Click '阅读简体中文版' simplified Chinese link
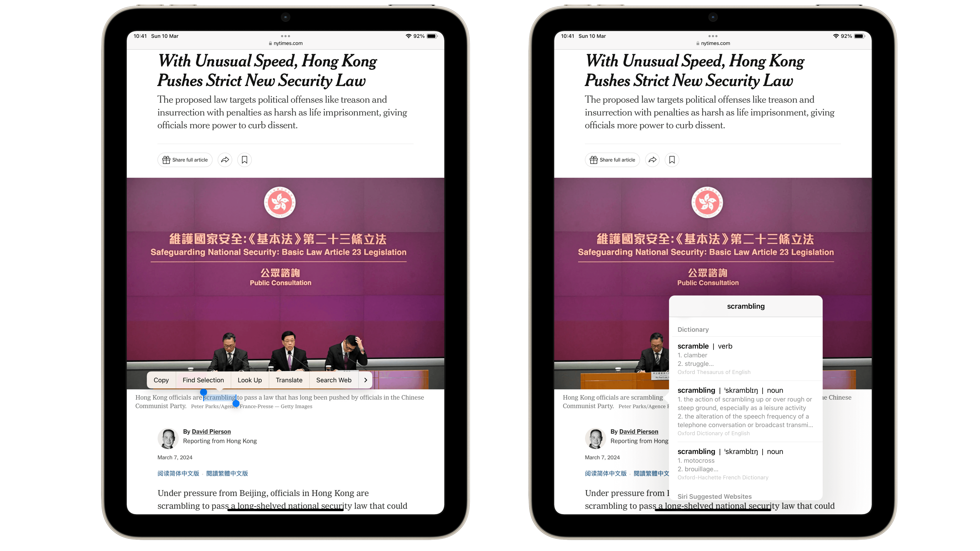Viewport: 980px width, 551px height. [178, 473]
